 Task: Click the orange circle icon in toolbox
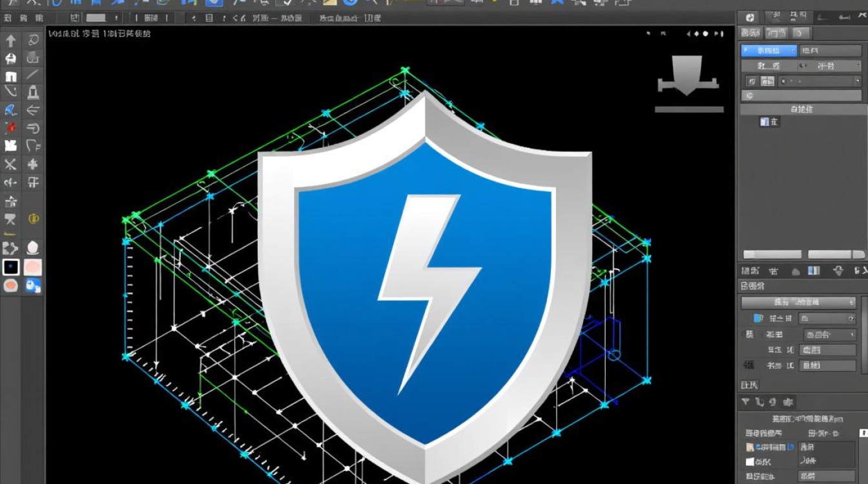tap(11, 286)
